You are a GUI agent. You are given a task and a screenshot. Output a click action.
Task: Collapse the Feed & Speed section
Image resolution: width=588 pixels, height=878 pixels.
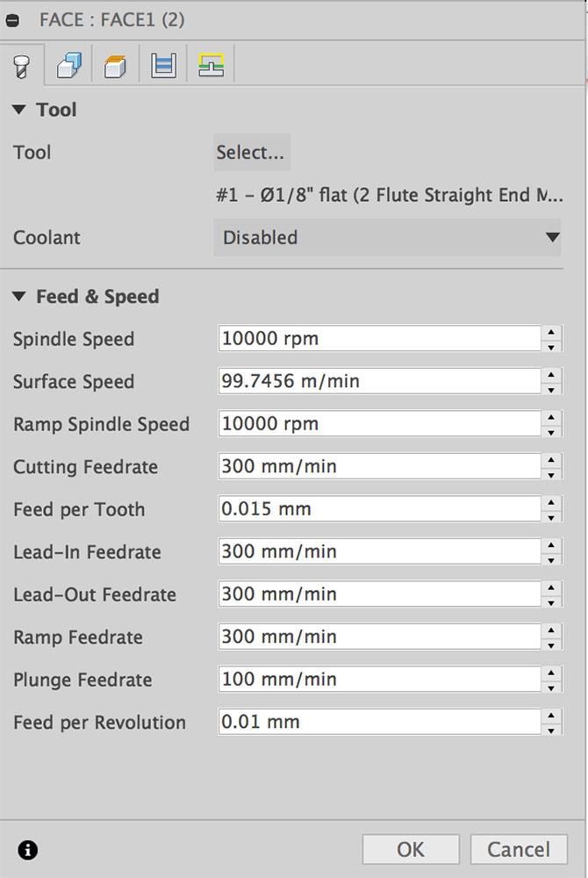[18, 297]
